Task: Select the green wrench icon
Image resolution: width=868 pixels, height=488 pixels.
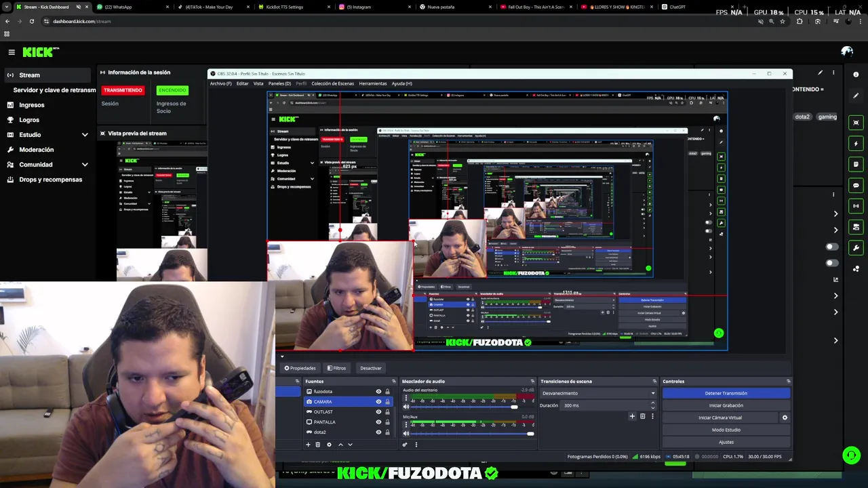Action: pyautogui.click(x=856, y=248)
